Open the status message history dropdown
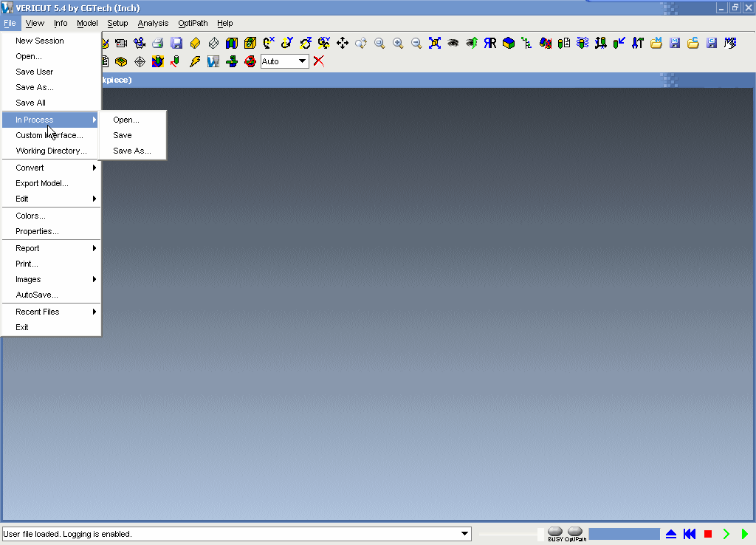The width and height of the screenshot is (756, 545). 464,534
